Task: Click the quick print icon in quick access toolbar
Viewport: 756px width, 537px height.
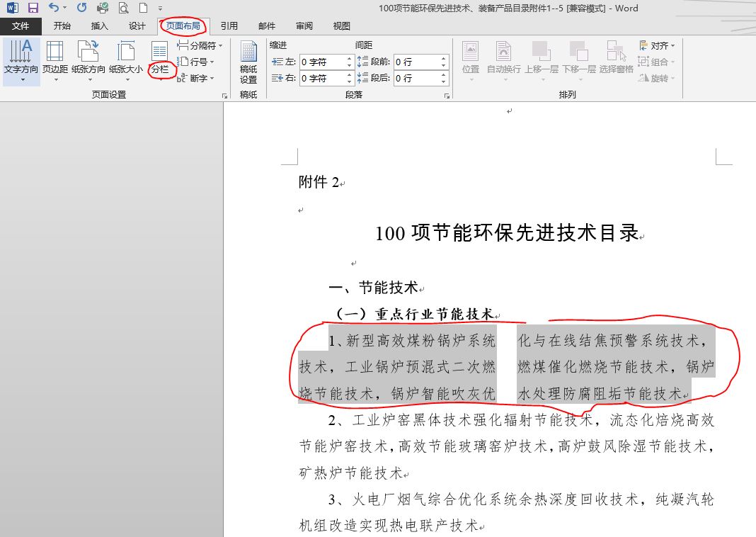Action: (x=102, y=8)
